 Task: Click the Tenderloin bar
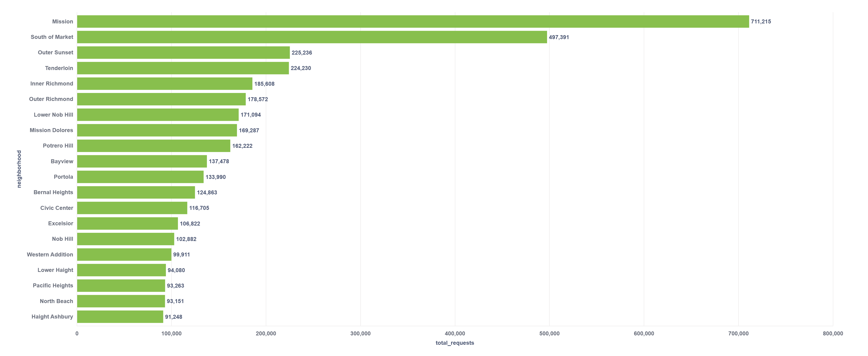point(183,68)
